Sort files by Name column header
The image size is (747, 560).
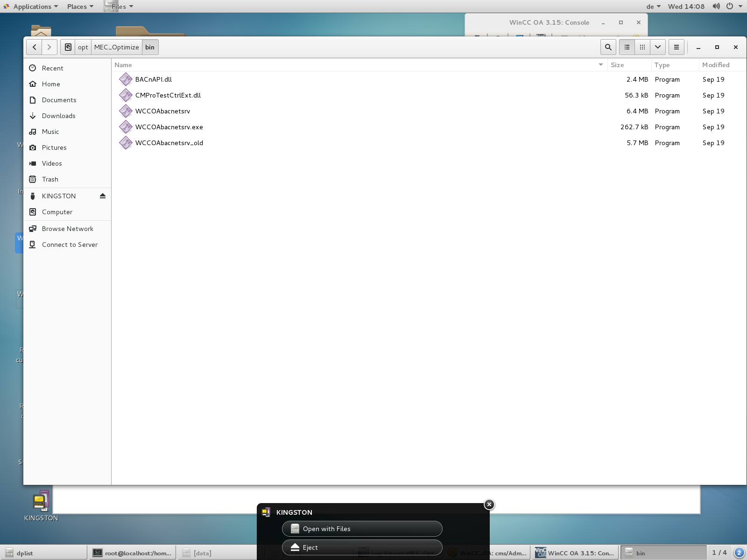coord(123,65)
